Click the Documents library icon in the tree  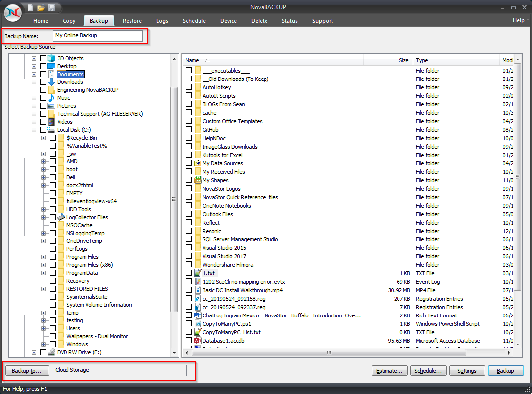(51, 74)
